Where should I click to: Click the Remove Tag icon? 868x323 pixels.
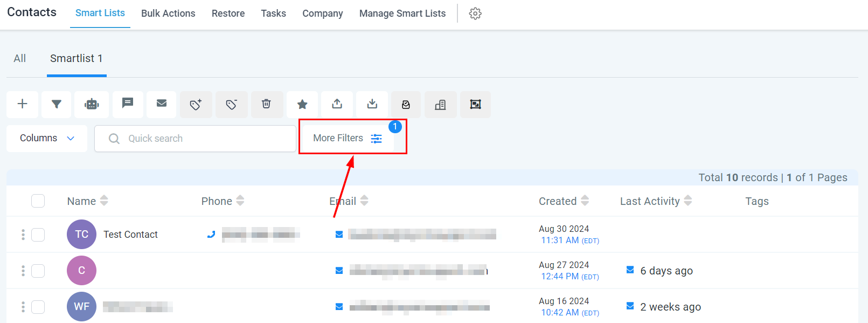click(232, 104)
